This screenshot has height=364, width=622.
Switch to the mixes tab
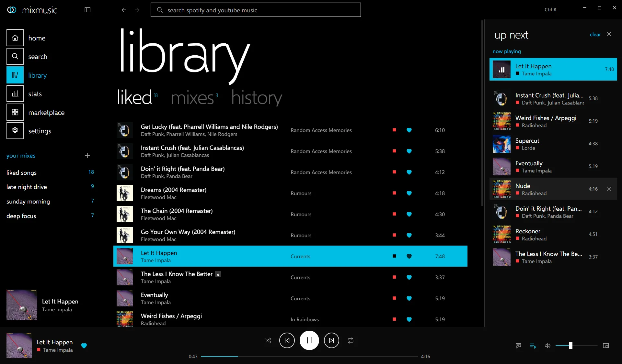[x=192, y=97]
